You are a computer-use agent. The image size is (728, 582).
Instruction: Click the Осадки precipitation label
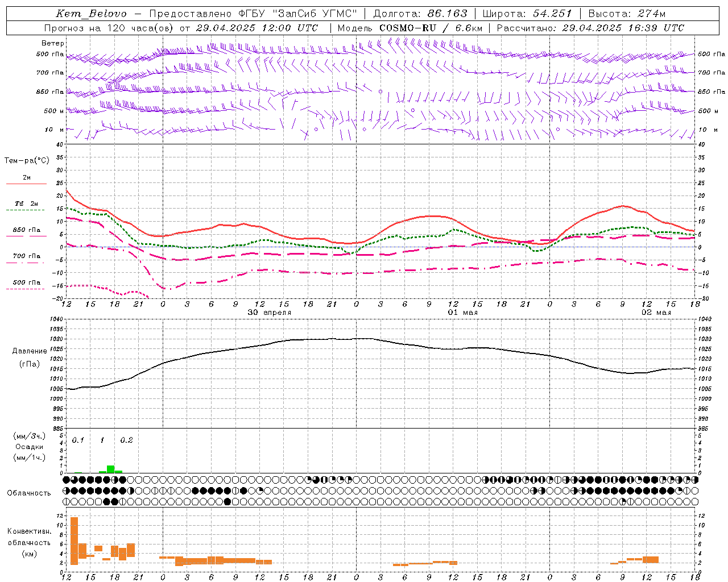tap(29, 447)
